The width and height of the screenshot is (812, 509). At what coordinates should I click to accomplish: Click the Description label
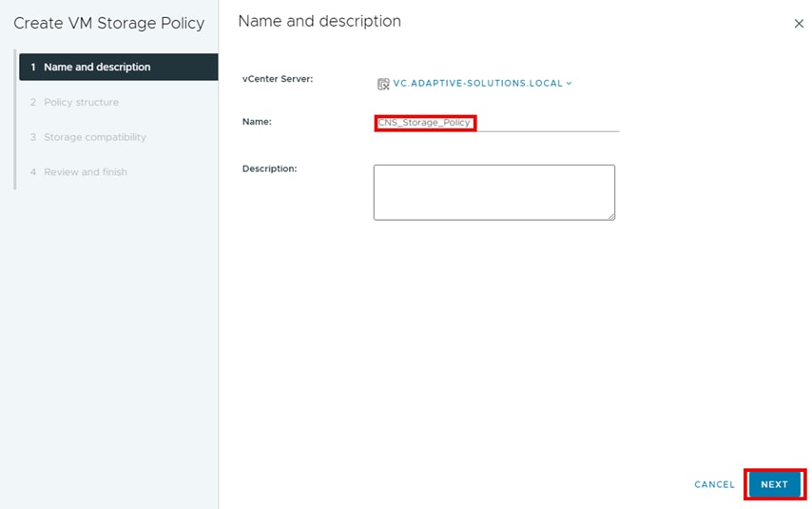coord(270,168)
